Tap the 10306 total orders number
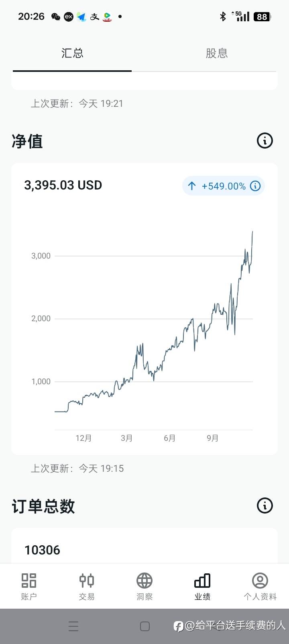The width and height of the screenshot is (289, 644). click(42, 550)
